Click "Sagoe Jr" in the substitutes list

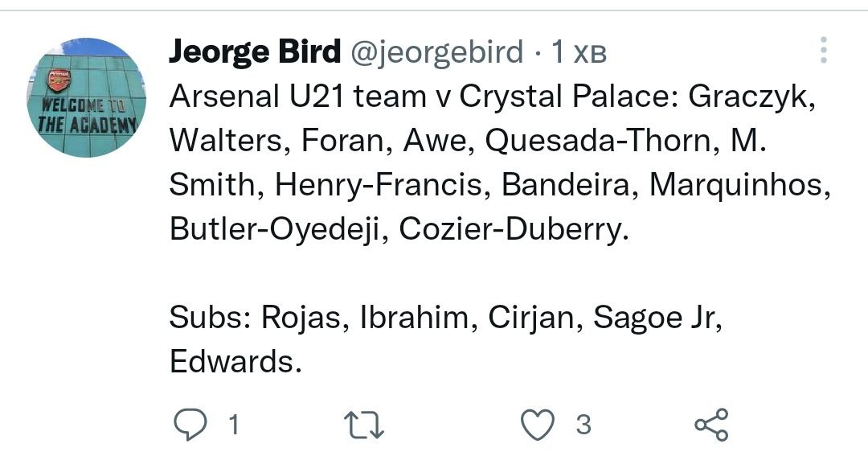[x=656, y=318]
